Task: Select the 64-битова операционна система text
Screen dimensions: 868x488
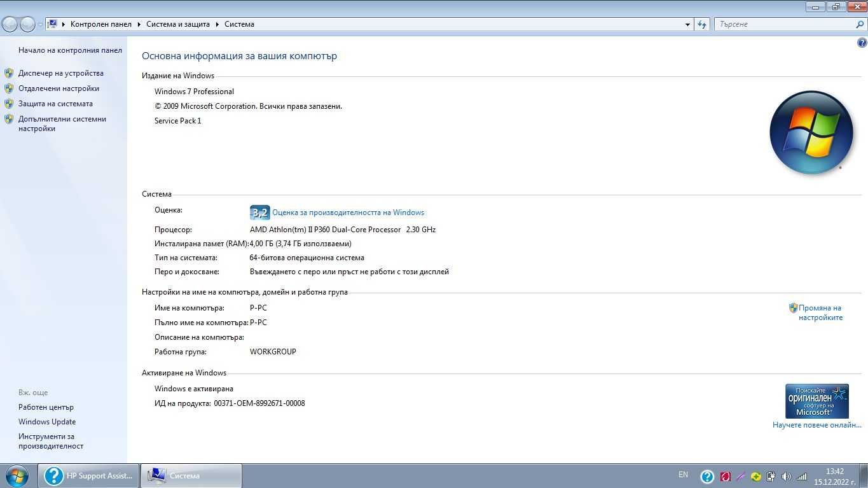Action: (307, 258)
